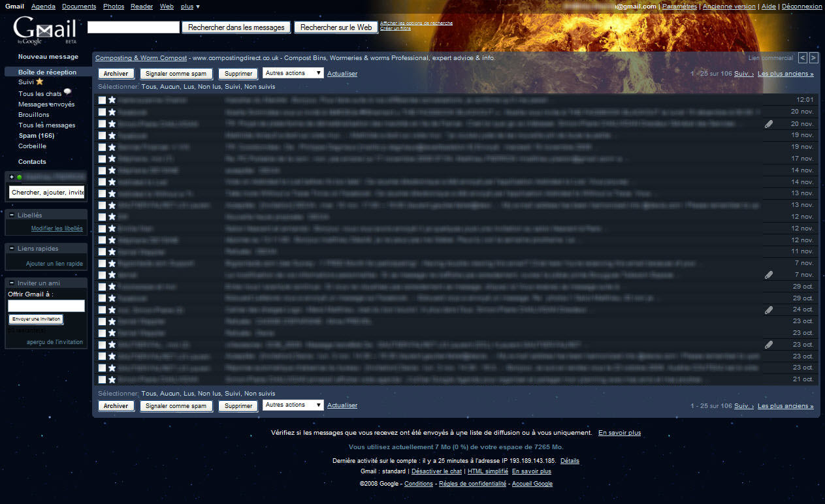Collapse the Inviter un ami panel
Screen dimensions: 825x504
coord(12,283)
